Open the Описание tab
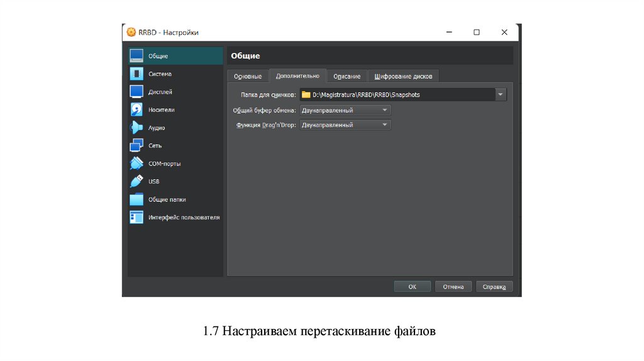Image resolution: width=644 pixels, height=361 pixels. pos(347,76)
